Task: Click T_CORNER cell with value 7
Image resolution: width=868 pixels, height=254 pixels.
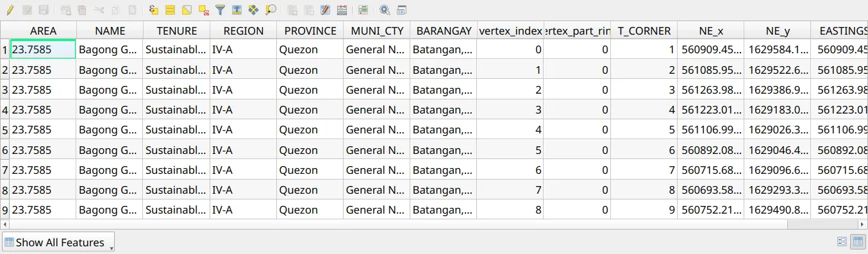Action: click(644, 170)
